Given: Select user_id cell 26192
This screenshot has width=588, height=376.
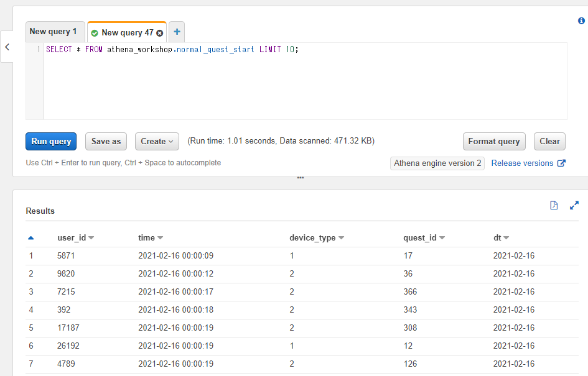Looking at the screenshot, I should point(68,346).
